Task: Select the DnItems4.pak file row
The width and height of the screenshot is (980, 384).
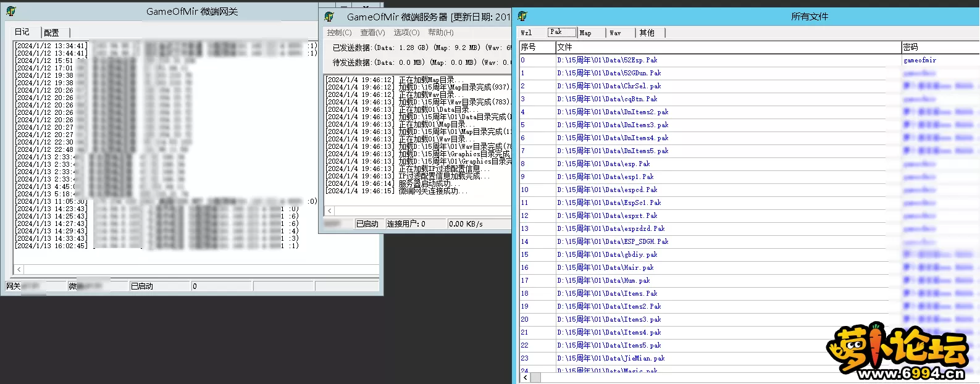Action: [x=749, y=138]
